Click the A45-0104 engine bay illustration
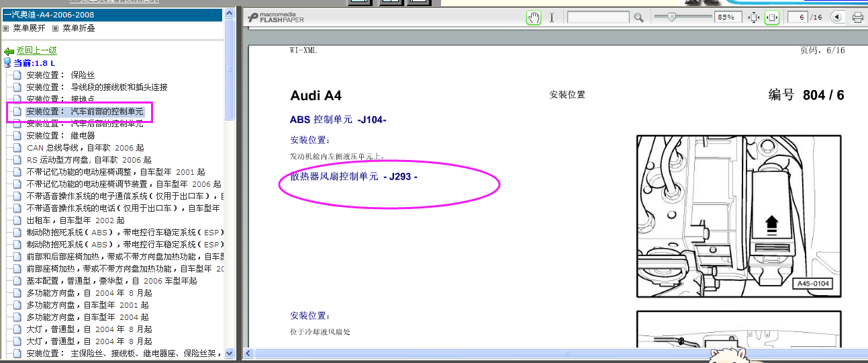The image size is (868, 363). (x=738, y=216)
